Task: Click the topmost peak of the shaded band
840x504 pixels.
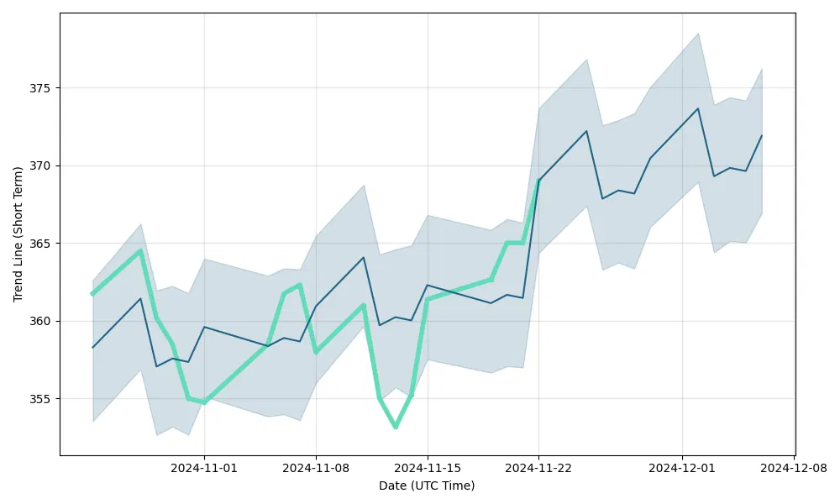Action: click(698, 34)
